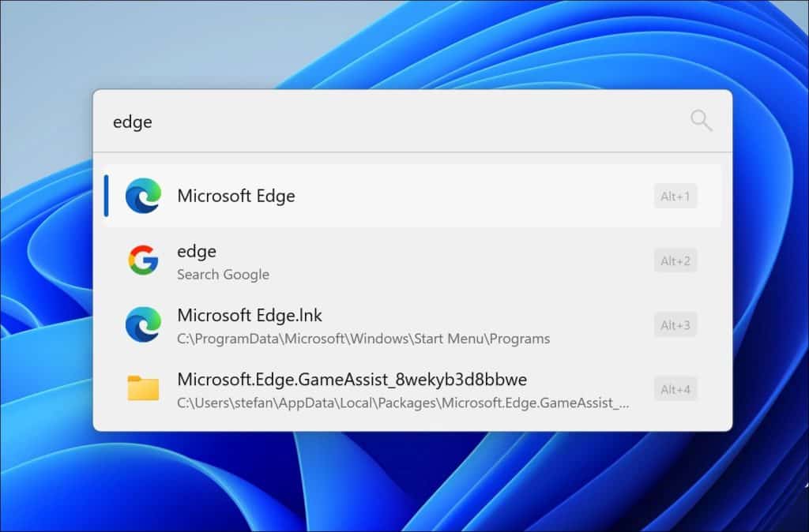Click the Edge icon beside Microsoft Edge.lnk

pyautogui.click(x=144, y=324)
